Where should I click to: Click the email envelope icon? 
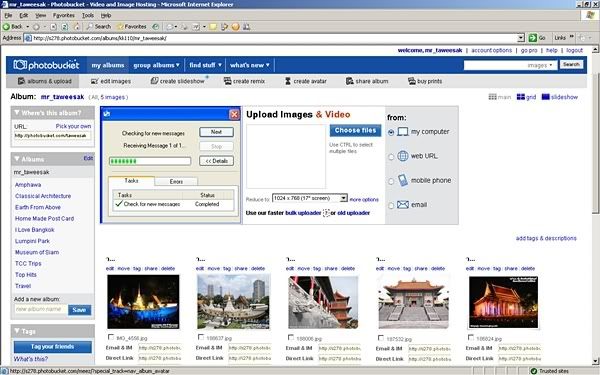coord(403,205)
